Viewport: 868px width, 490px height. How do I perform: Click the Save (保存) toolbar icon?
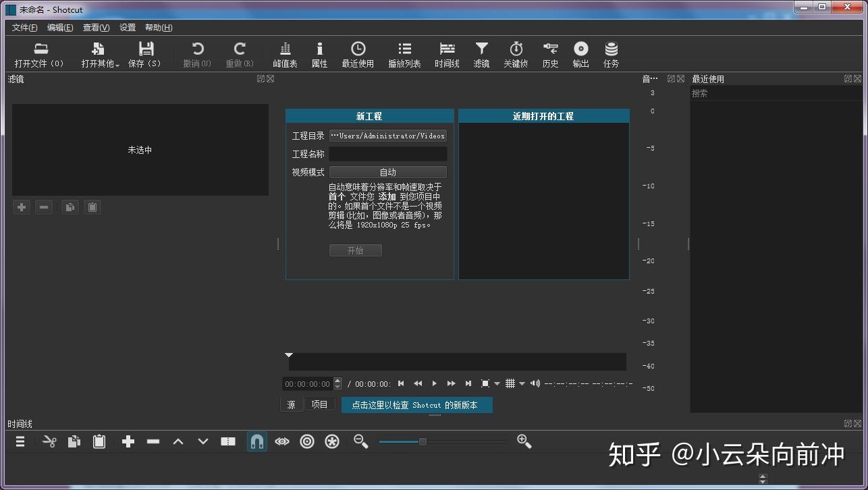pos(146,49)
